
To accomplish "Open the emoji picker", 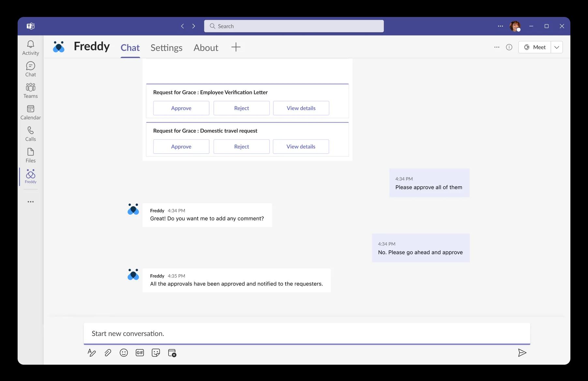I will (x=124, y=353).
